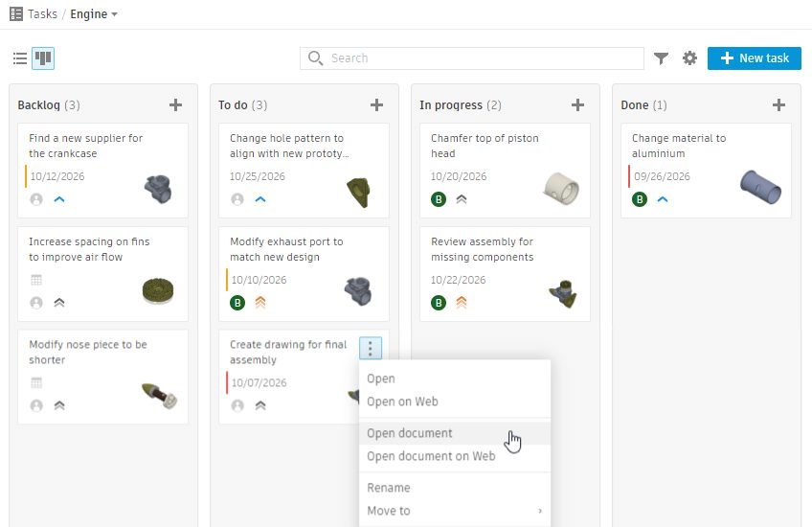Viewport: 812px width, 527px height.
Task: Click assignee avatar on Create drawing card
Action: [237, 405]
